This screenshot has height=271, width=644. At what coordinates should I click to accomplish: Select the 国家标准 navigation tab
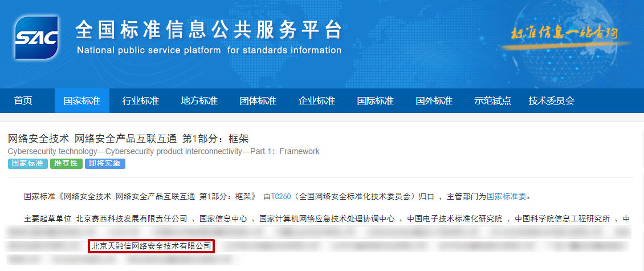[81, 101]
